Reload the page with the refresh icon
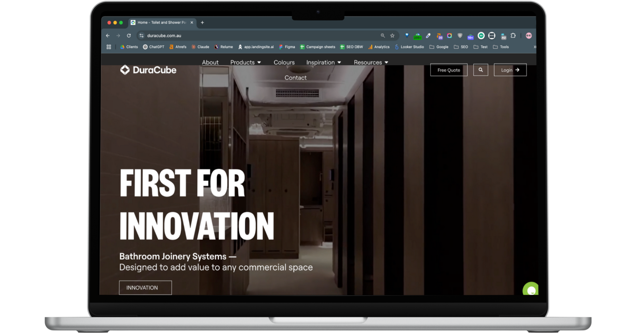The width and height of the screenshot is (644, 333). (x=129, y=36)
